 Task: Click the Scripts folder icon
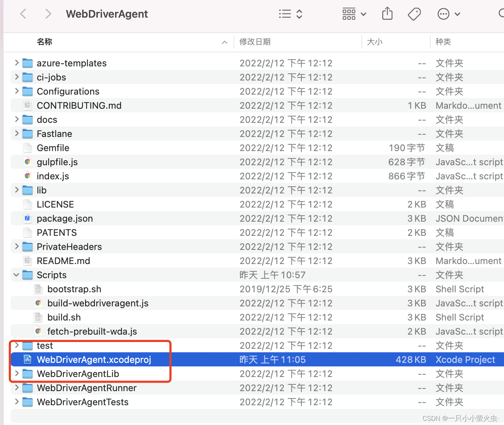28,275
